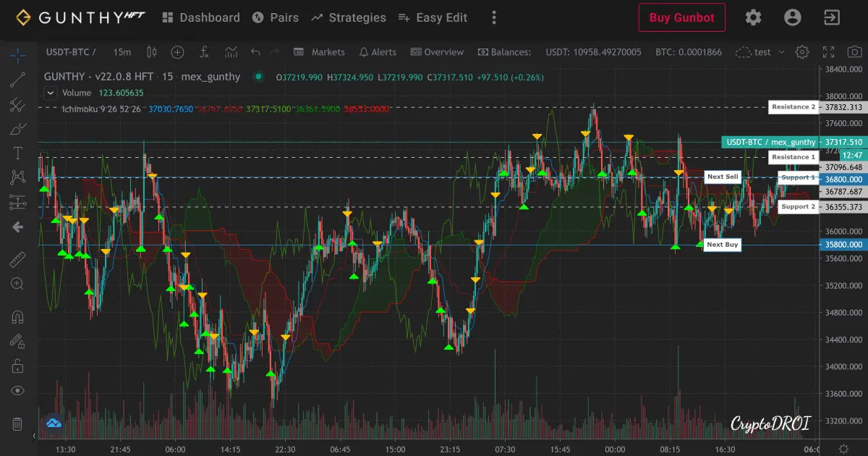This screenshot has height=456, width=868.
Task: Choose the brush drawing tool
Action: (17, 128)
